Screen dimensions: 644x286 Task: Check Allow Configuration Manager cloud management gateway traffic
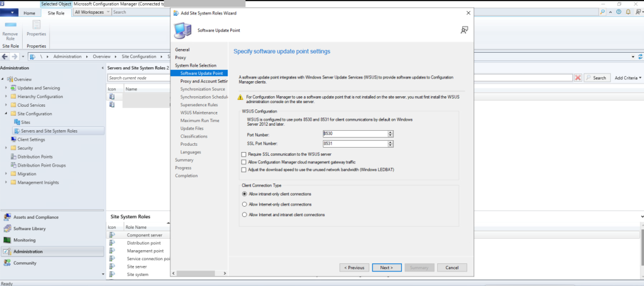(244, 162)
